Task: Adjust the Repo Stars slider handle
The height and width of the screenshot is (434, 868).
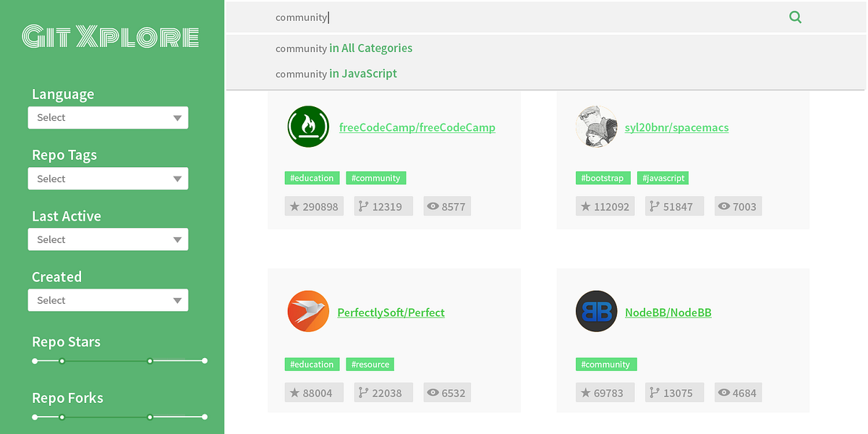Action: pos(150,360)
